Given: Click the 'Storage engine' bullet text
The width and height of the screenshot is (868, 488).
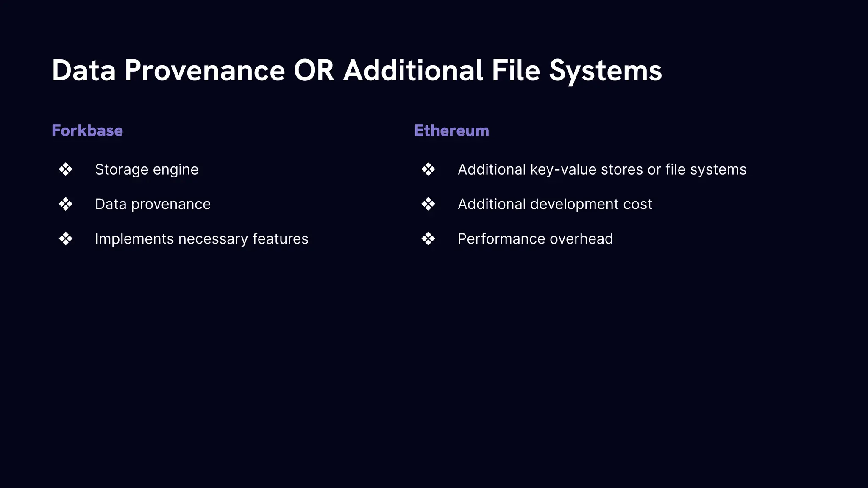Looking at the screenshot, I should click(147, 169).
